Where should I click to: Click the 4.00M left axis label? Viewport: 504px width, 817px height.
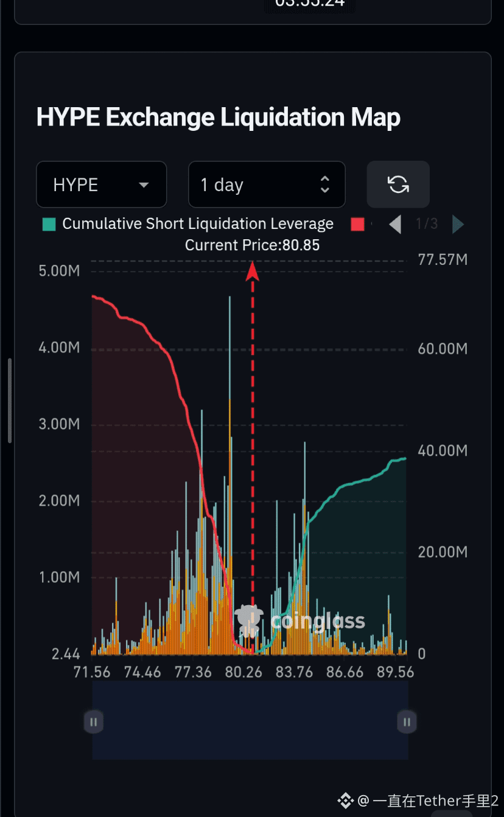click(x=60, y=348)
